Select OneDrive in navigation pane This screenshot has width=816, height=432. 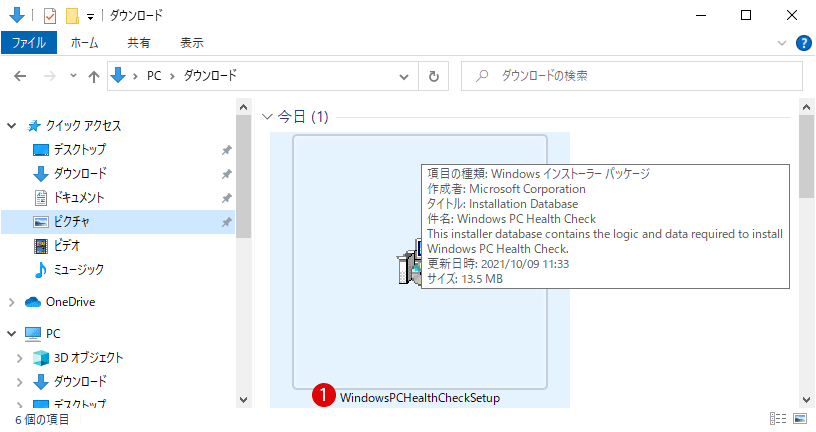(70, 302)
